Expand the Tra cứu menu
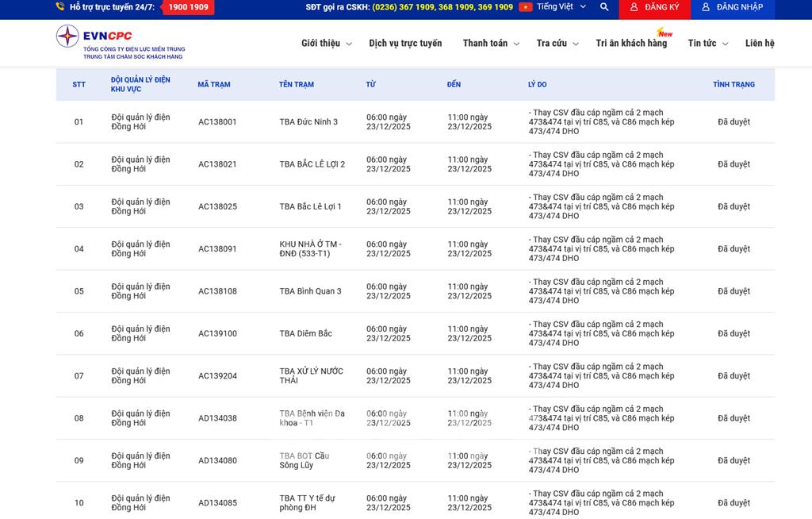The width and height of the screenshot is (812, 519). [557, 44]
